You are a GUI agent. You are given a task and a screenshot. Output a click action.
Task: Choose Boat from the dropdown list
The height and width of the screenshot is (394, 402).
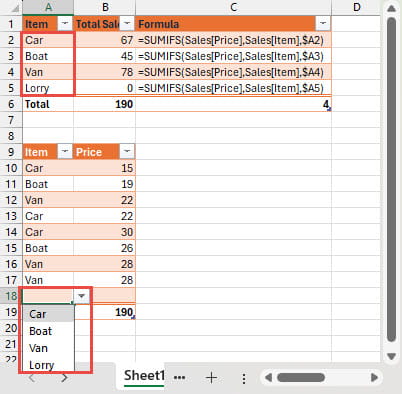[49, 331]
